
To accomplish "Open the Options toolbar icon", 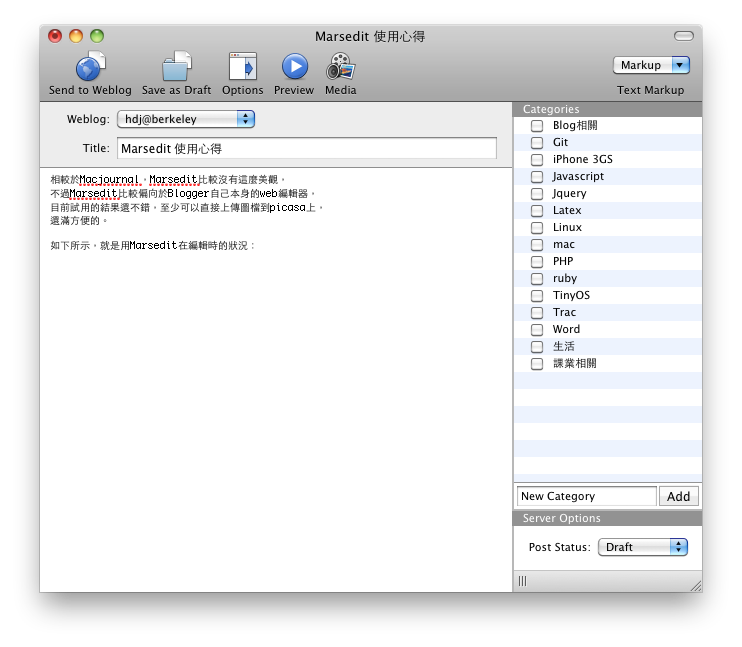I will [x=243, y=66].
